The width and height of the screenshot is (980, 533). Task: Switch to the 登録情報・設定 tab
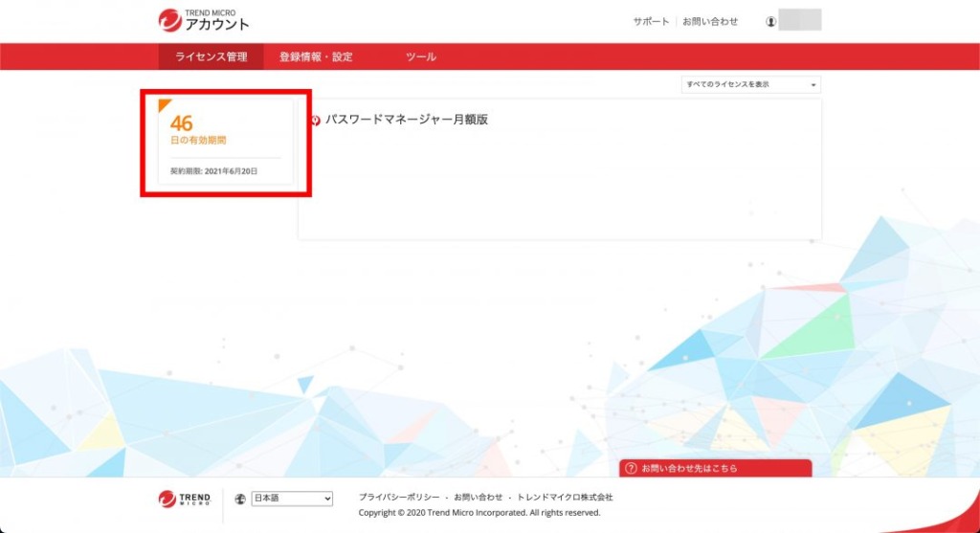click(x=316, y=56)
